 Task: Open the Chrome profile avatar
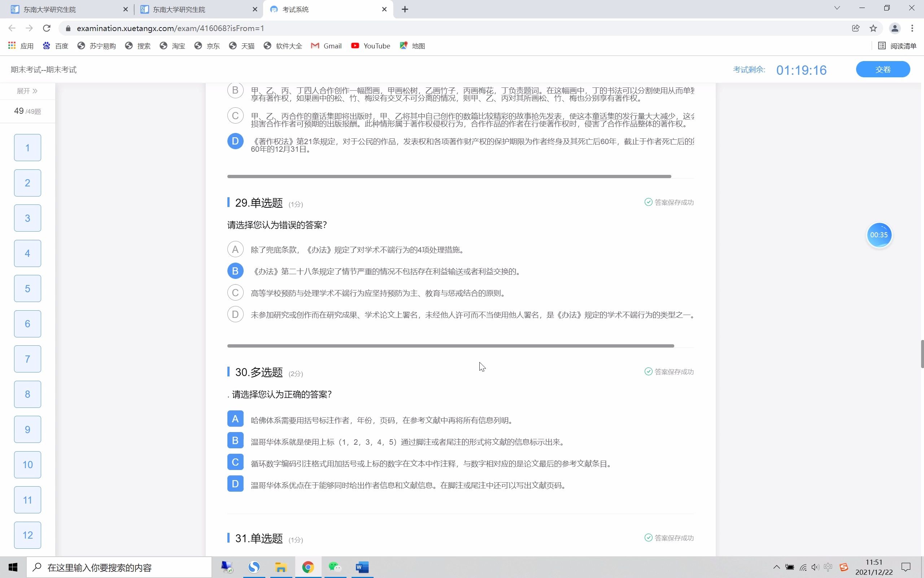pos(895,28)
